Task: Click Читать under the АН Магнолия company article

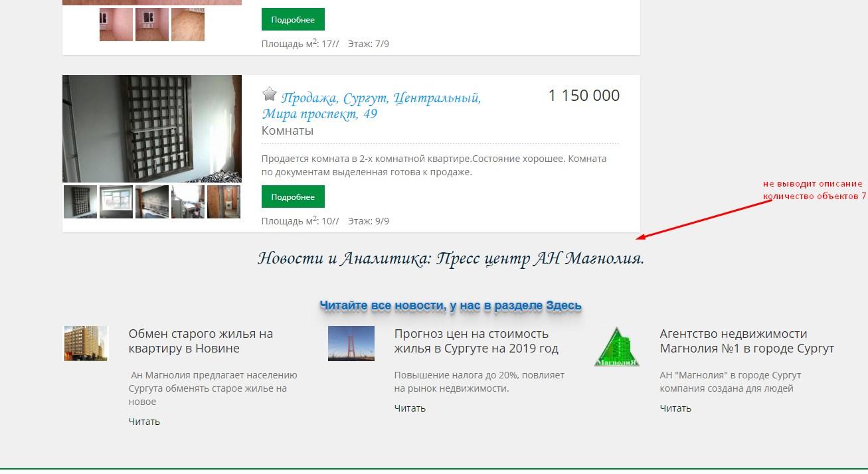Action: pyautogui.click(x=675, y=408)
